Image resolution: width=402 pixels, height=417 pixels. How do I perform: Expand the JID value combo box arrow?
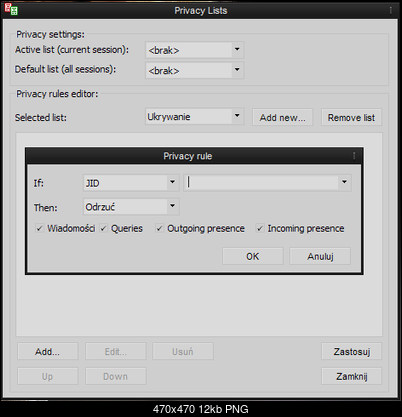pyautogui.click(x=344, y=182)
